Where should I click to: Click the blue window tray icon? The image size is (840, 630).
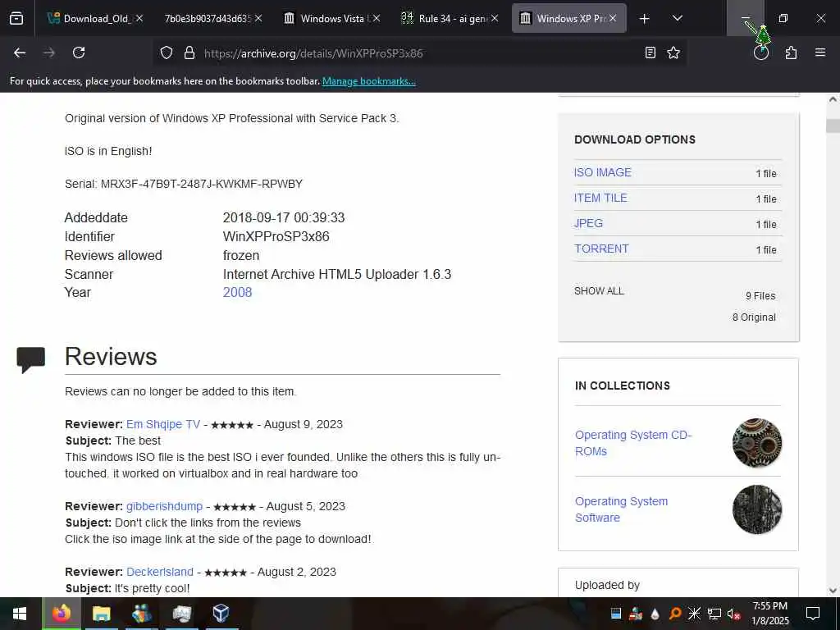pos(616,614)
